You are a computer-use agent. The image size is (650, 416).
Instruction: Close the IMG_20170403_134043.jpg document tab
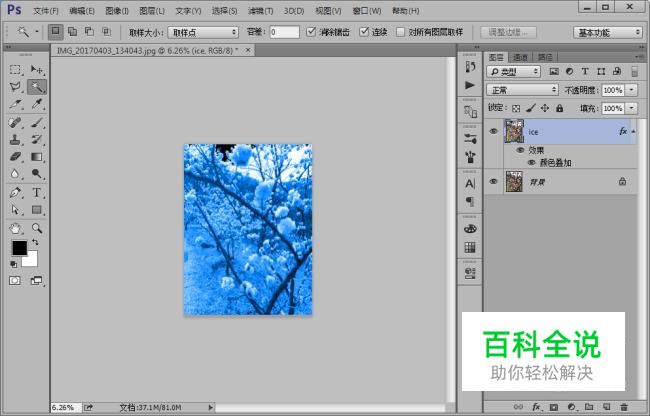pos(248,50)
